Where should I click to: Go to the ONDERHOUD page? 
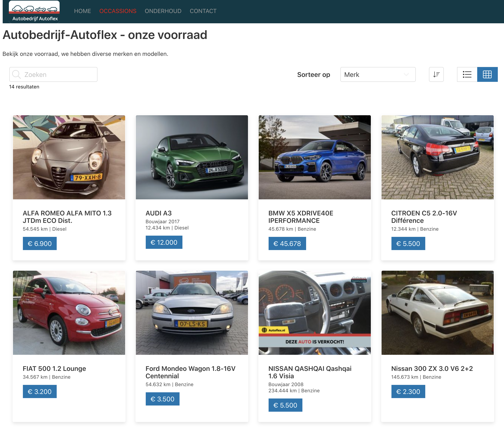[x=163, y=11]
